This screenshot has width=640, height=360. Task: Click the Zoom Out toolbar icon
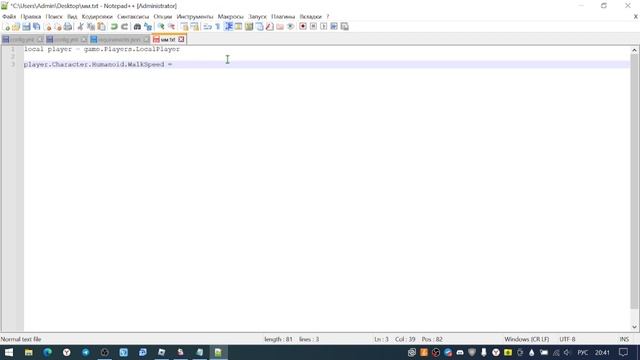[x=171, y=27]
